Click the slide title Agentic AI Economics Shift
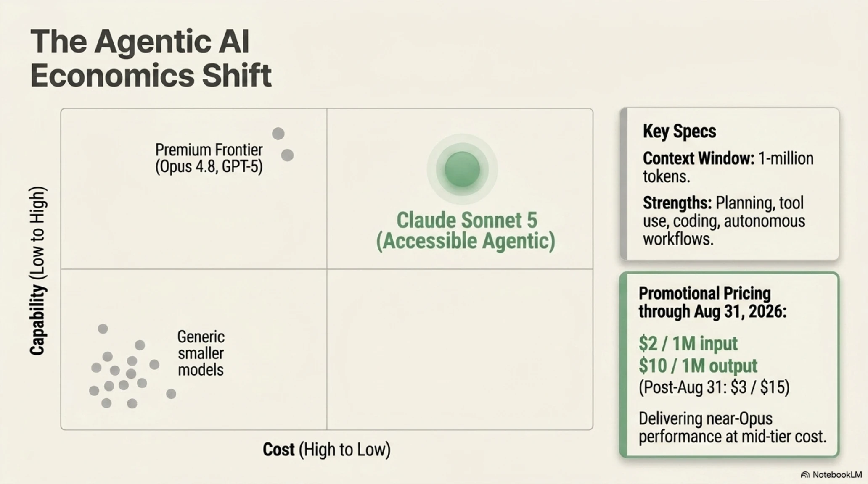868x484 pixels. coord(151,58)
